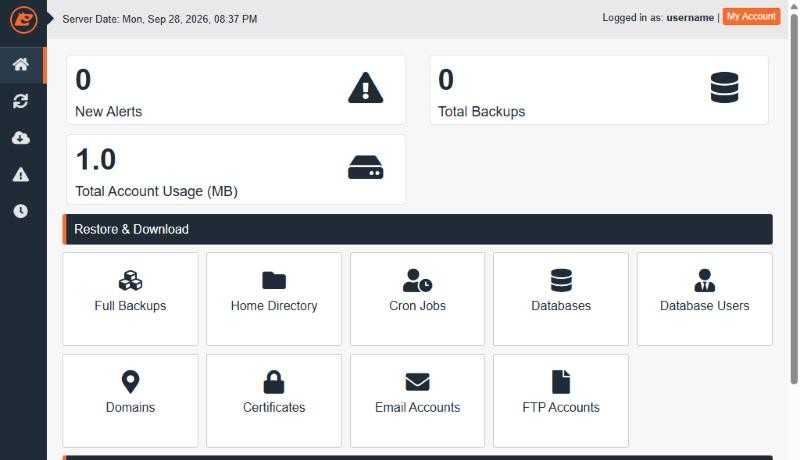Click the vertical page scrollbar

pyautogui.click(x=794, y=199)
